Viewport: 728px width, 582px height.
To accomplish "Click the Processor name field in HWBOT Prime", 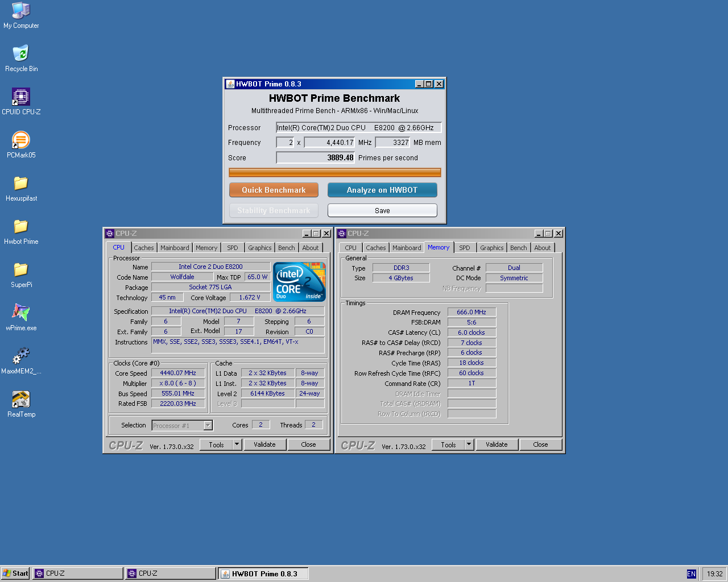I will tap(359, 128).
